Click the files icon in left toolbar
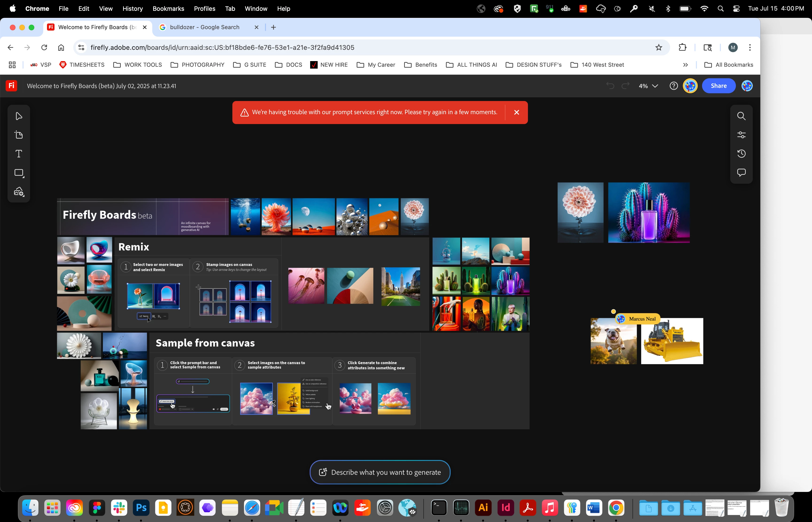812x522 pixels. (x=19, y=135)
